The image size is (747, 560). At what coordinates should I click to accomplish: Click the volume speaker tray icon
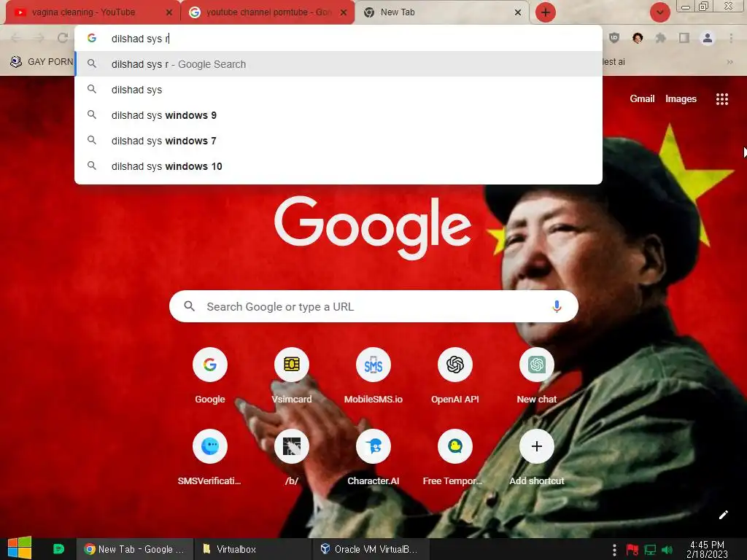click(667, 550)
